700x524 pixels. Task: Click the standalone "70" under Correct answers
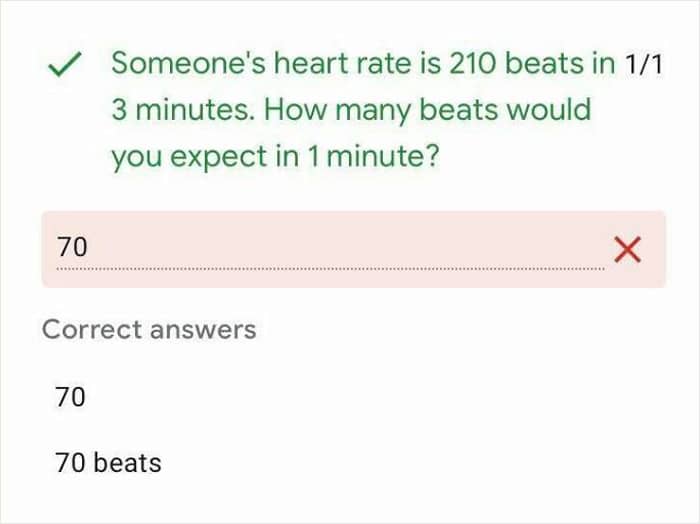click(x=71, y=397)
